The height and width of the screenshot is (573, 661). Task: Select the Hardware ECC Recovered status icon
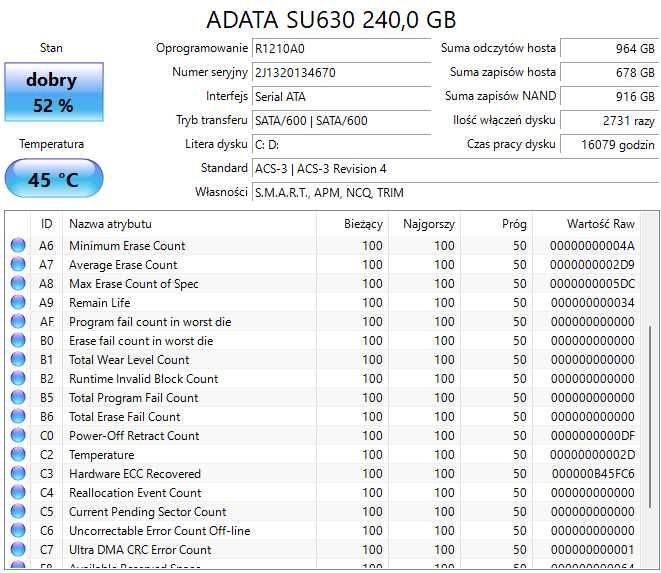click(x=18, y=473)
